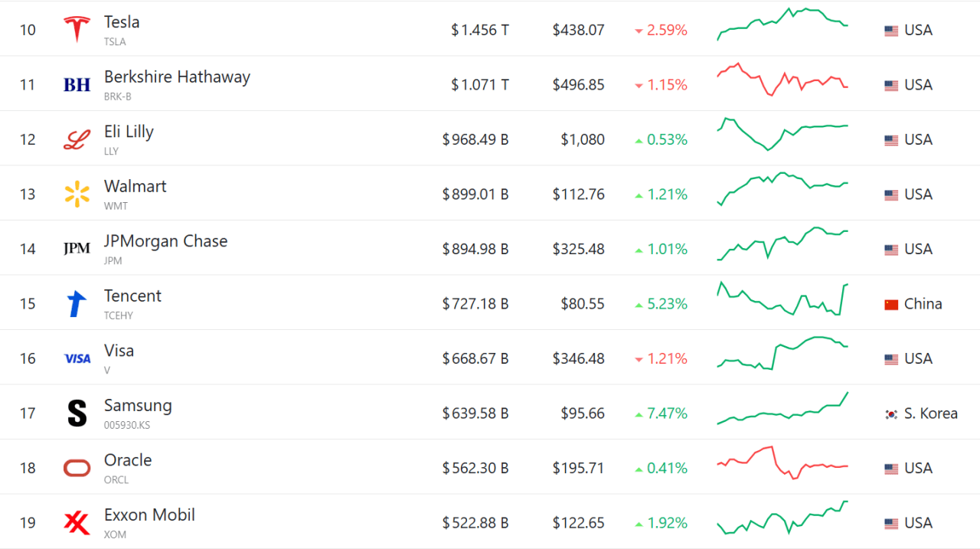This screenshot has width=980, height=549.
Task: Click the S. Korea flag icon
Action: click(x=891, y=413)
